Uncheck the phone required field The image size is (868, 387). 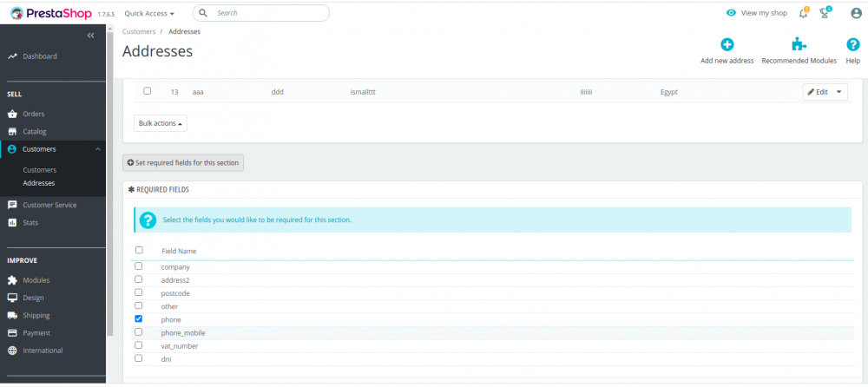click(x=139, y=319)
